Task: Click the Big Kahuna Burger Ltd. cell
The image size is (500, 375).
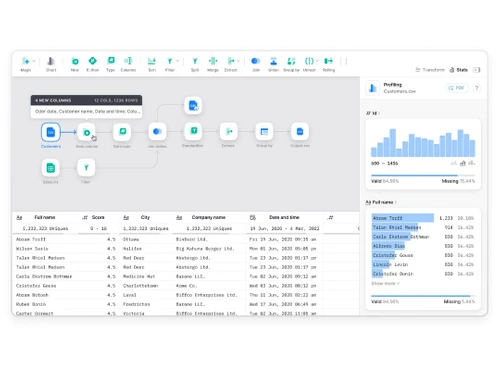Action: coord(205,249)
